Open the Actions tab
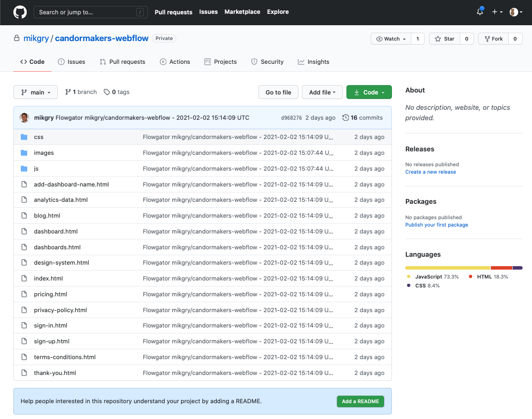532x419 pixels. (175, 62)
